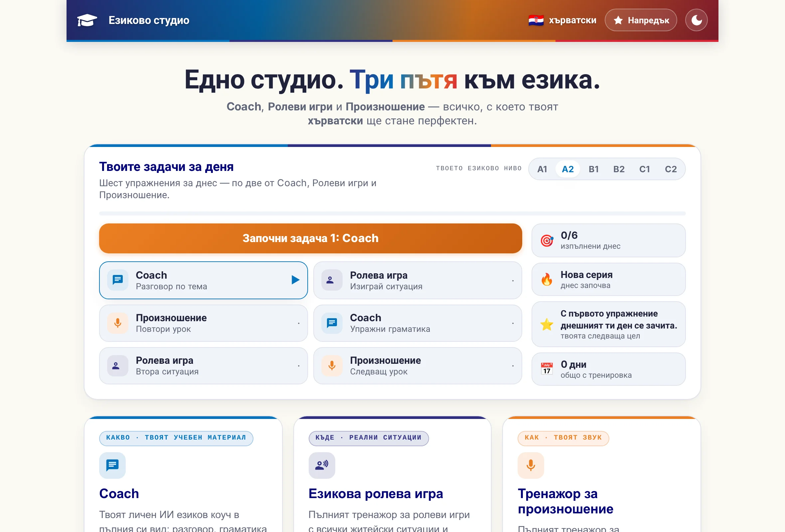Open the Coach Разговор по тема task
This screenshot has width=785, height=532.
pyautogui.click(x=203, y=280)
